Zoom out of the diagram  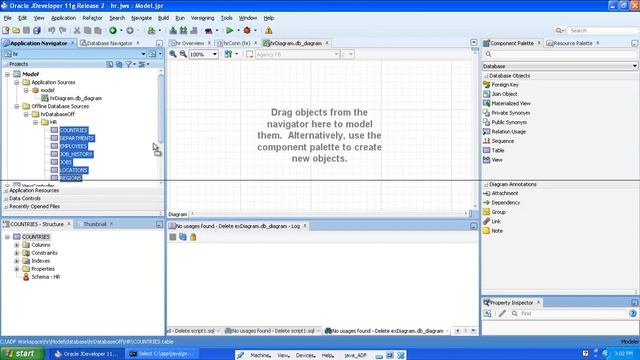183,54
